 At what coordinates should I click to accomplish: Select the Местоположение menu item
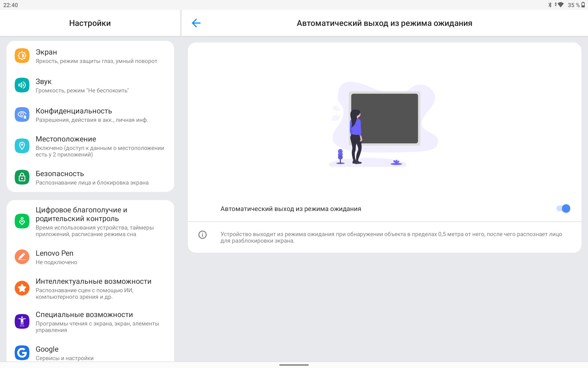pos(66,139)
